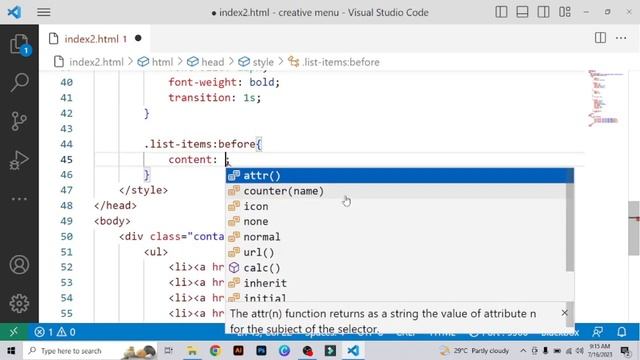The width and height of the screenshot is (640, 360).
Task: Open Problems from warning count in status bar
Action: click(67, 332)
